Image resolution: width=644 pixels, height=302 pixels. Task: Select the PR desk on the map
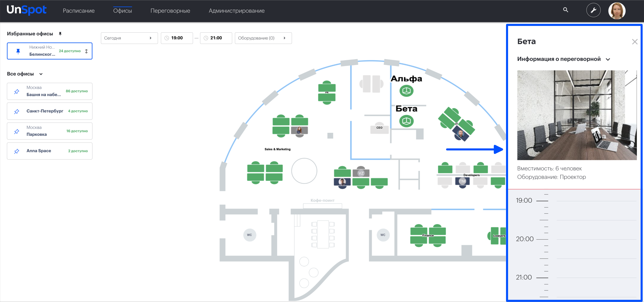pos(327,93)
